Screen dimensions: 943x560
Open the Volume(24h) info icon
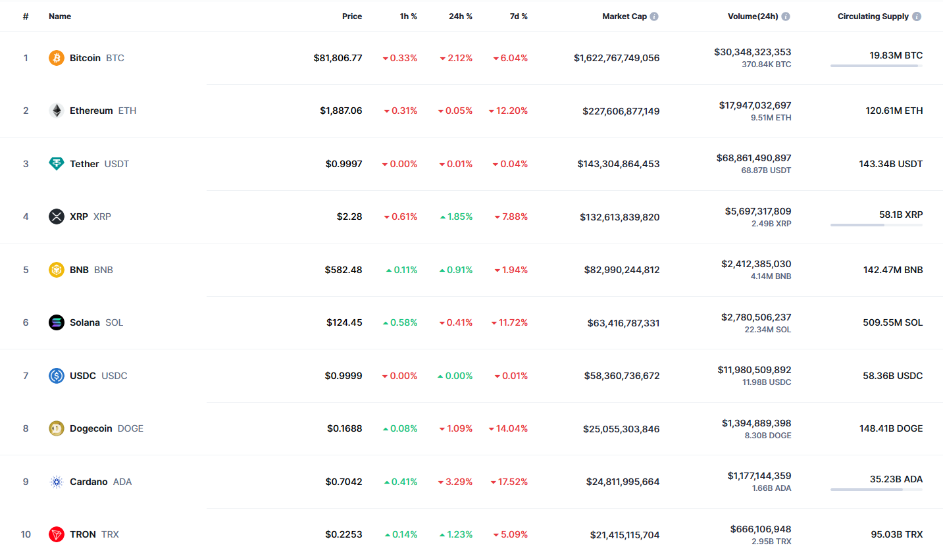tap(786, 16)
